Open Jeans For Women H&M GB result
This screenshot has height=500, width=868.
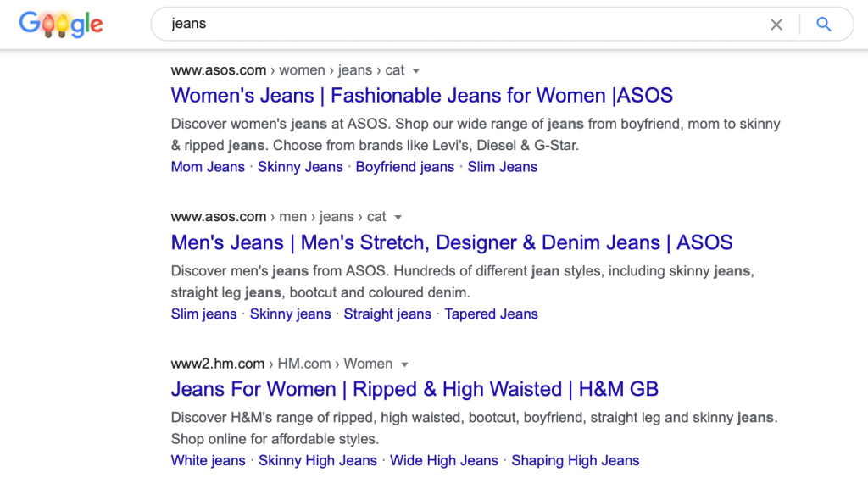coord(415,389)
